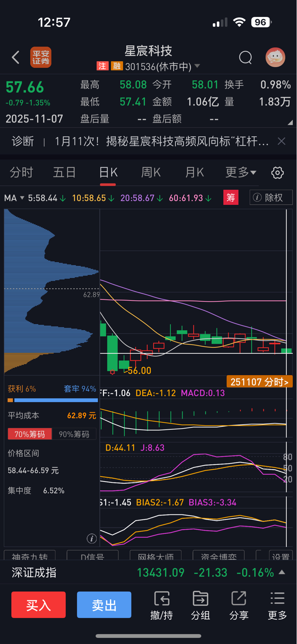Screen dimensions: 297x644
Task: Open the 分组 grouping icon
Action: (200, 605)
